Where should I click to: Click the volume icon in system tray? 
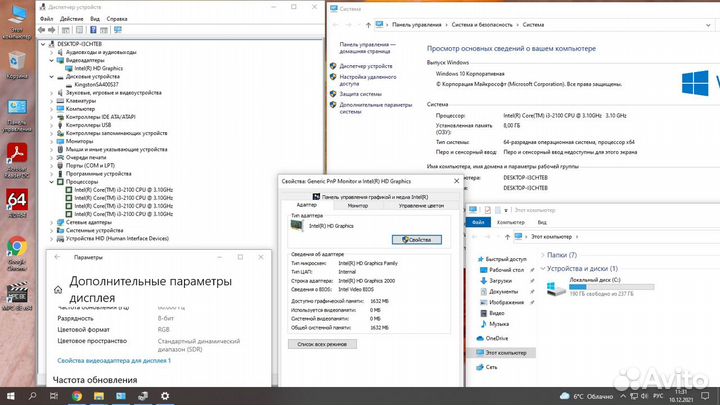[644, 396]
